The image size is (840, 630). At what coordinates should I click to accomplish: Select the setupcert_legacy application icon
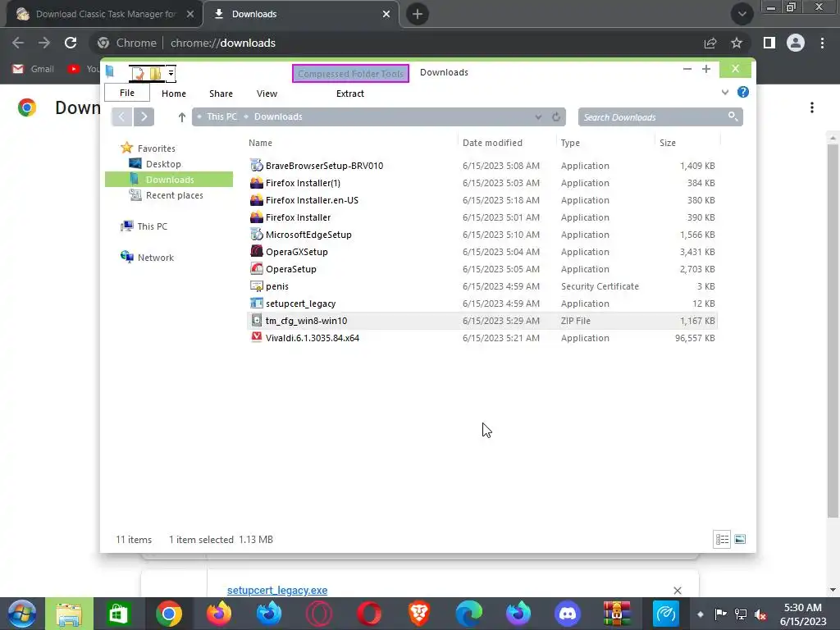[257, 304]
